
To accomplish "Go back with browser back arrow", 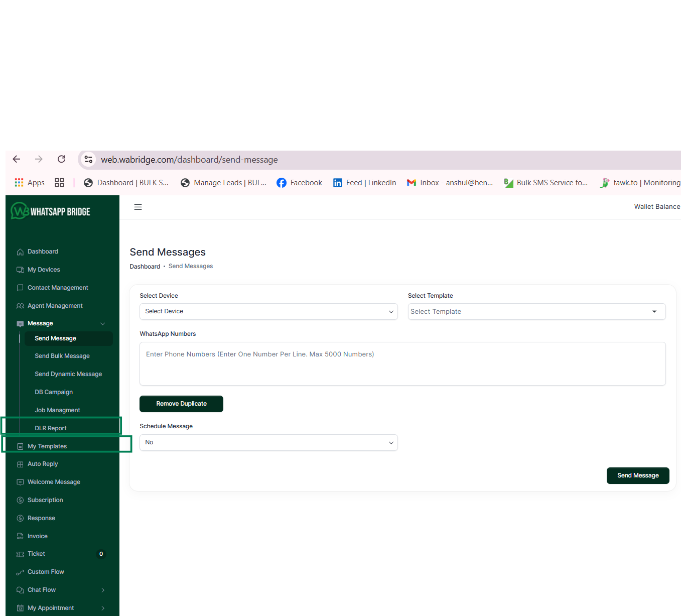I will pyautogui.click(x=17, y=159).
